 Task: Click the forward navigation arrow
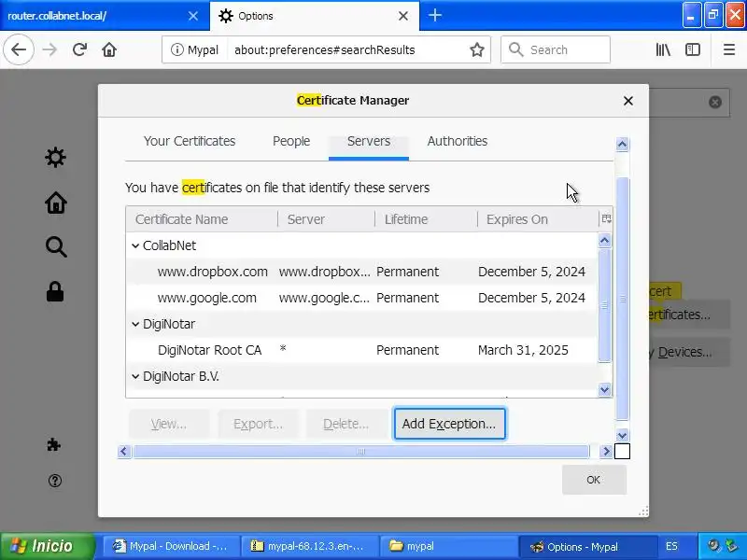[49, 49]
